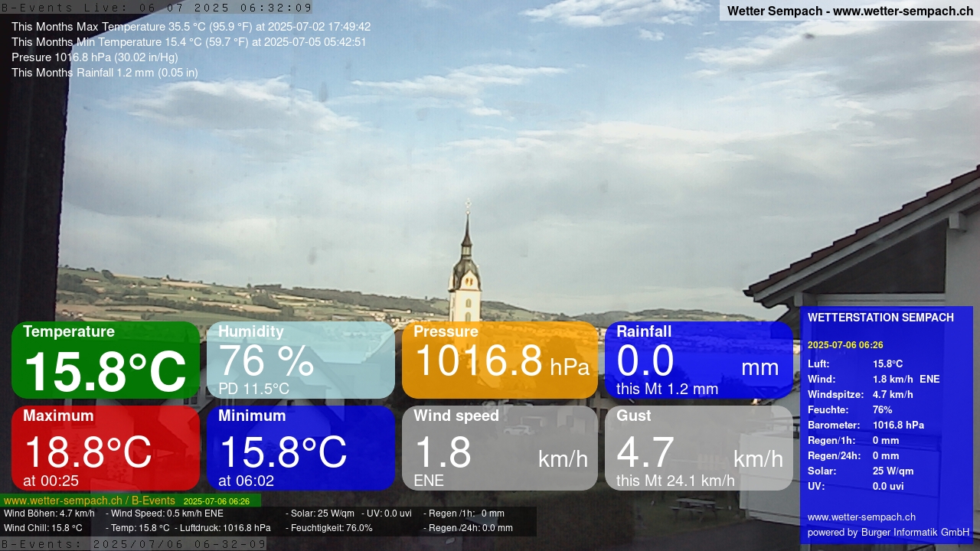Click 'at 06:02' under Minimum

246,481
